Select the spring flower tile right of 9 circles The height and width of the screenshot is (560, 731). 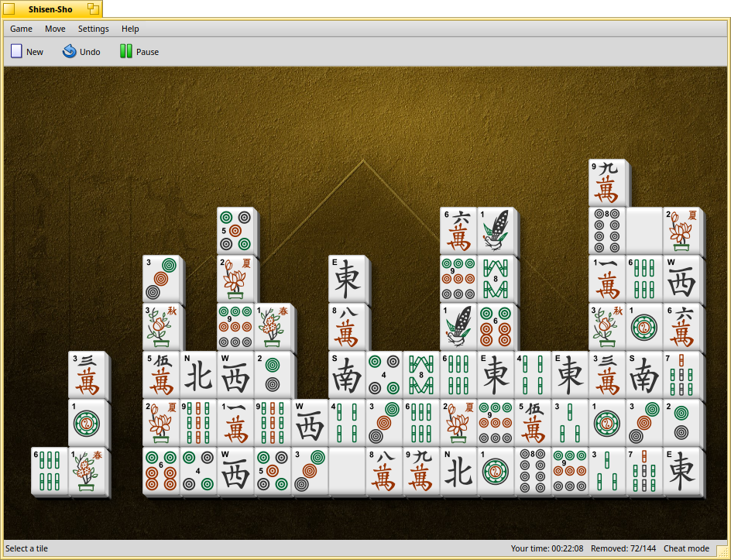click(273, 327)
